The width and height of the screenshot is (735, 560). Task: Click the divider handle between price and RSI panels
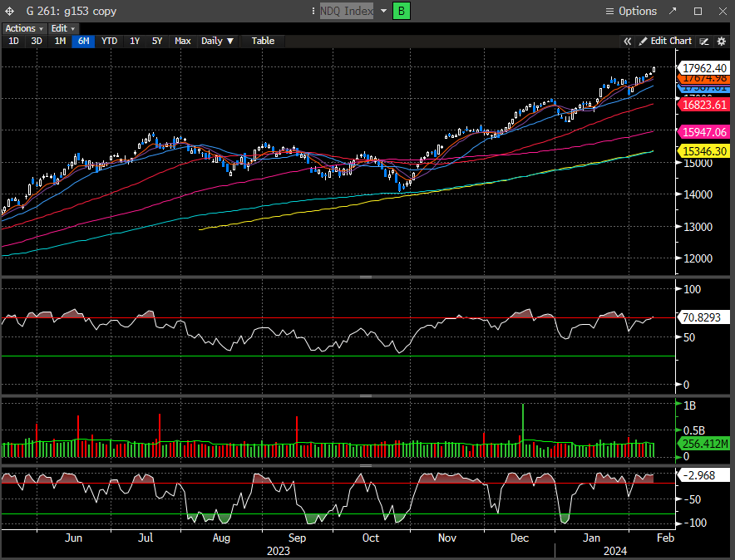point(366,278)
